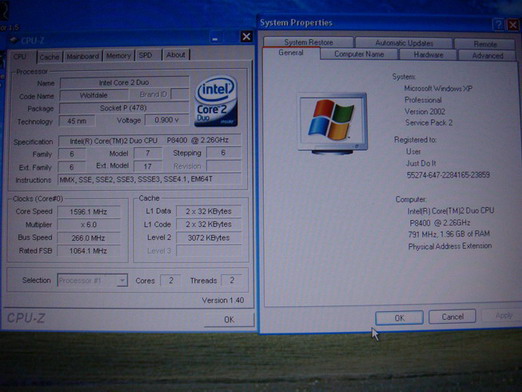Click the L1 Data value '2 x 32 KBytes'
This screenshot has width=522, height=392.
coord(209,211)
